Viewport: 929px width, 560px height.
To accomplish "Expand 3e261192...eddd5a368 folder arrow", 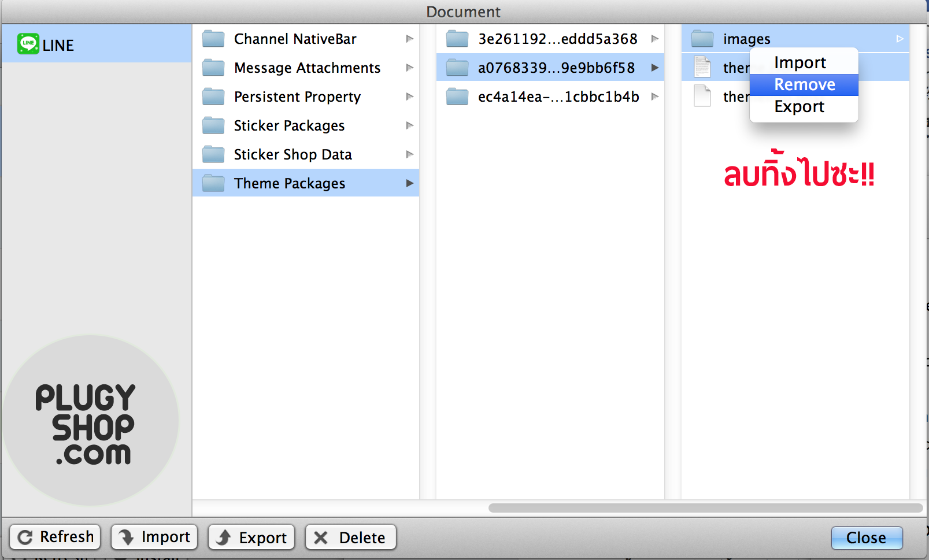I will [x=655, y=39].
